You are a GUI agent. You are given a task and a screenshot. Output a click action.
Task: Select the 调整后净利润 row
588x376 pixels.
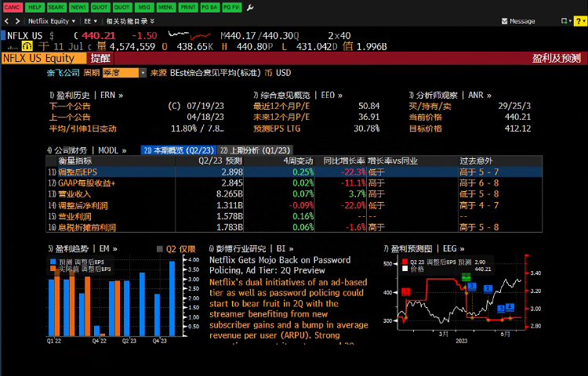point(294,205)
